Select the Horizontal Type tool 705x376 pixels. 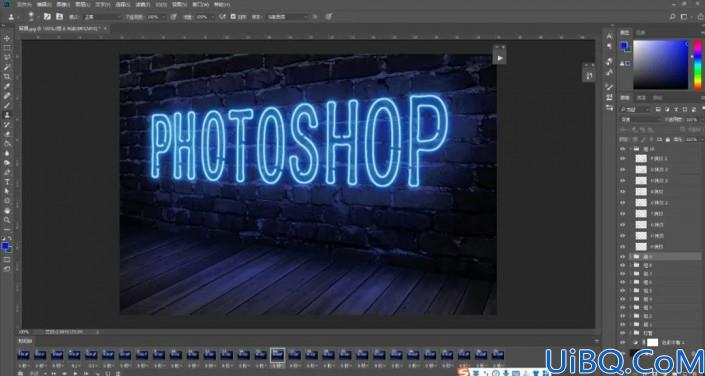7,182
